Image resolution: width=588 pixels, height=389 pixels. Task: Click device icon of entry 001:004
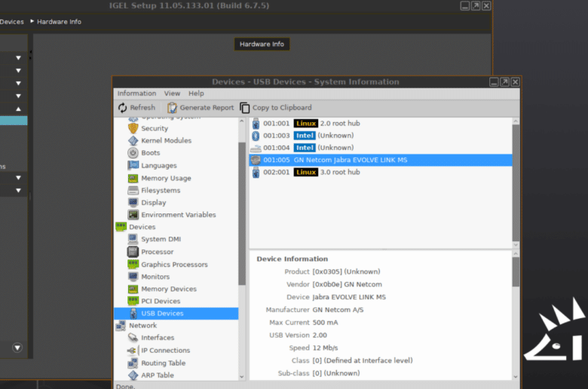[256, 148]
